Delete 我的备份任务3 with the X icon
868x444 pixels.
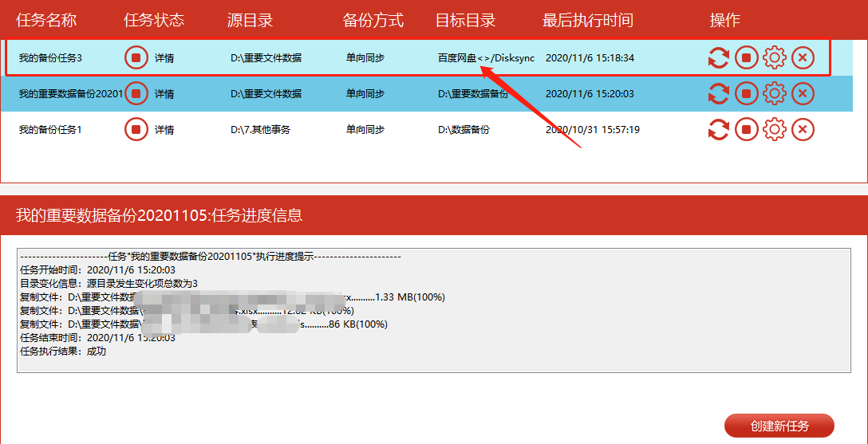tap(803, 58)
